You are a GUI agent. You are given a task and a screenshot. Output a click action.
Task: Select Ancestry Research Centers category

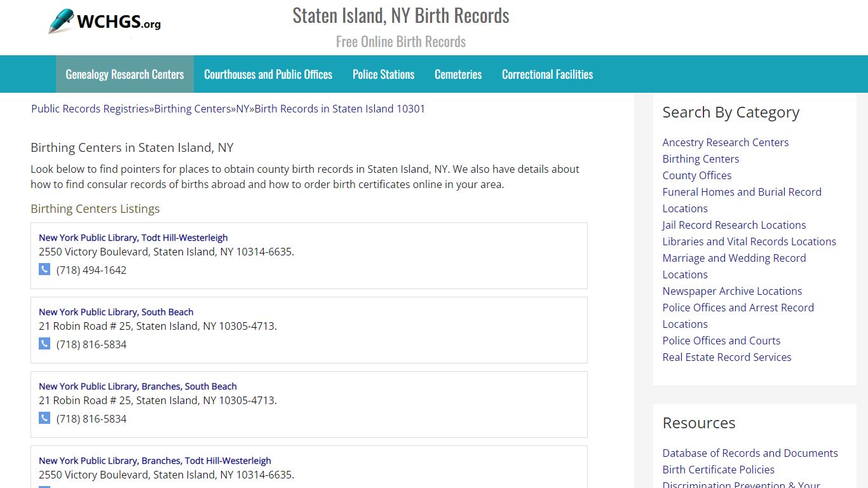(726, 142)
